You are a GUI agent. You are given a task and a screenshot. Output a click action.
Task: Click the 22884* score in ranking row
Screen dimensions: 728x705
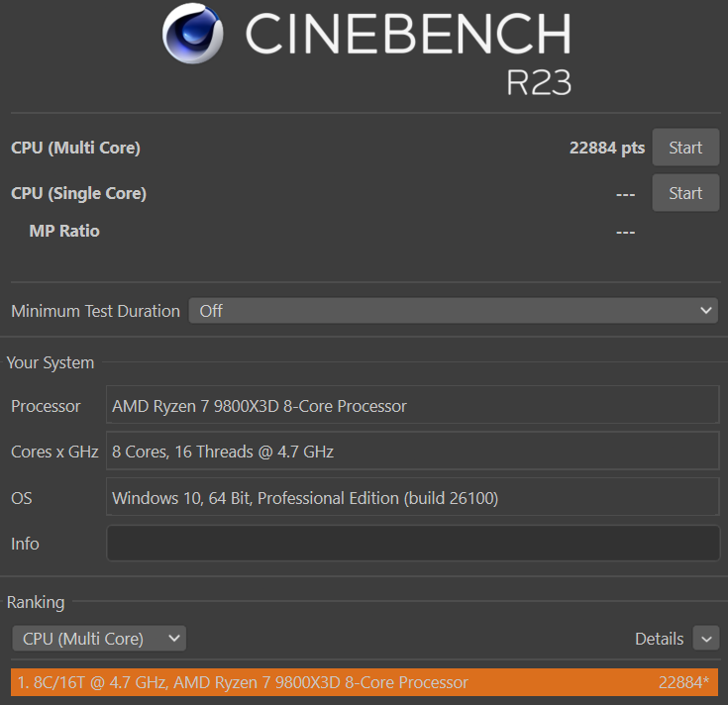coord(683,682)
